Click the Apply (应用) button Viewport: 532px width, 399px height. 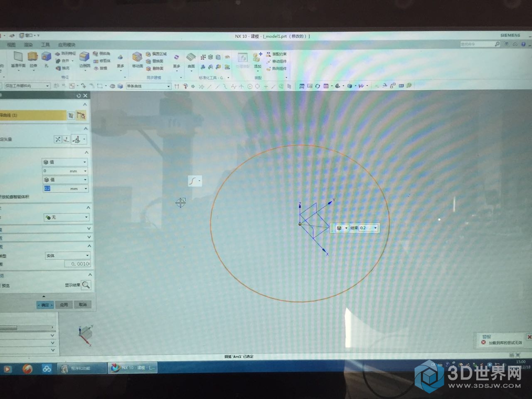click(64, 305)
